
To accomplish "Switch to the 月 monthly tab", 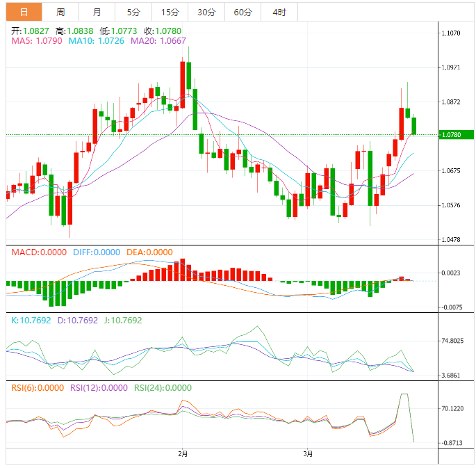I will click(97, 12).
